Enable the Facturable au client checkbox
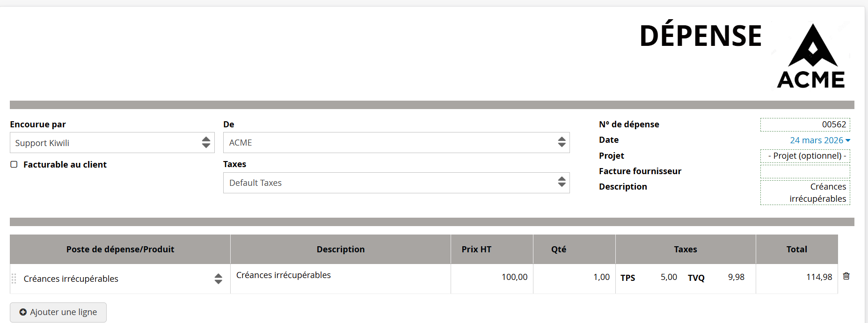 click(x=14, y=164)
